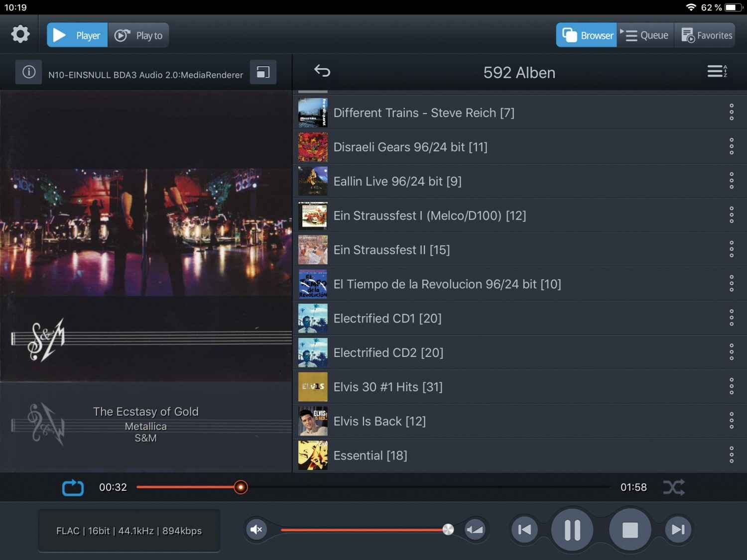Stop playback
747x560 pixels.
coord(630,530)
